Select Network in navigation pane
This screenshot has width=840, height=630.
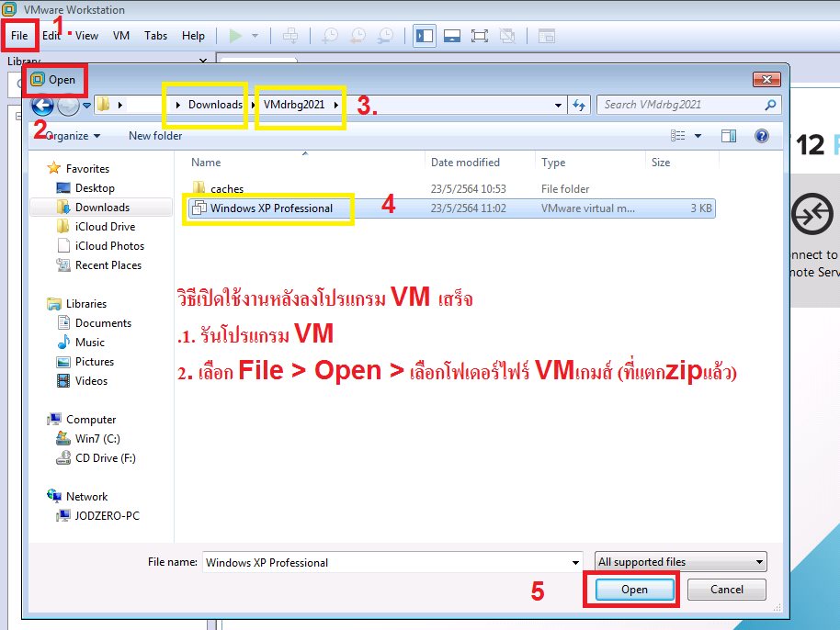(x=86, y=496)
